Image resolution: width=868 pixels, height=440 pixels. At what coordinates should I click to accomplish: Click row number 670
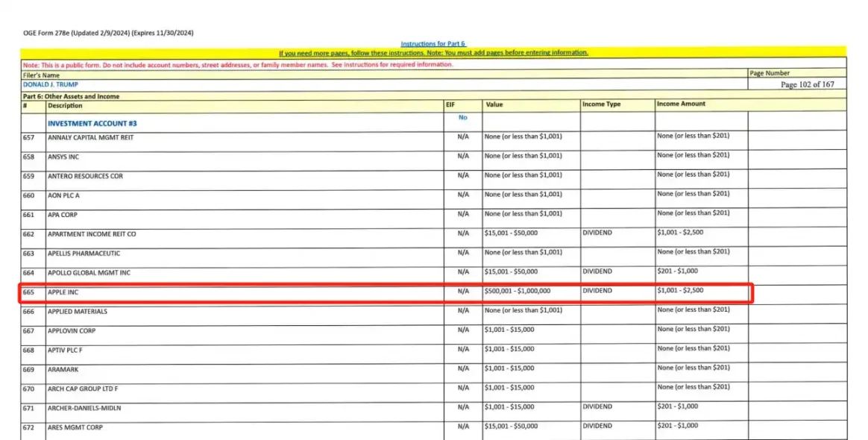click(29, 389)
